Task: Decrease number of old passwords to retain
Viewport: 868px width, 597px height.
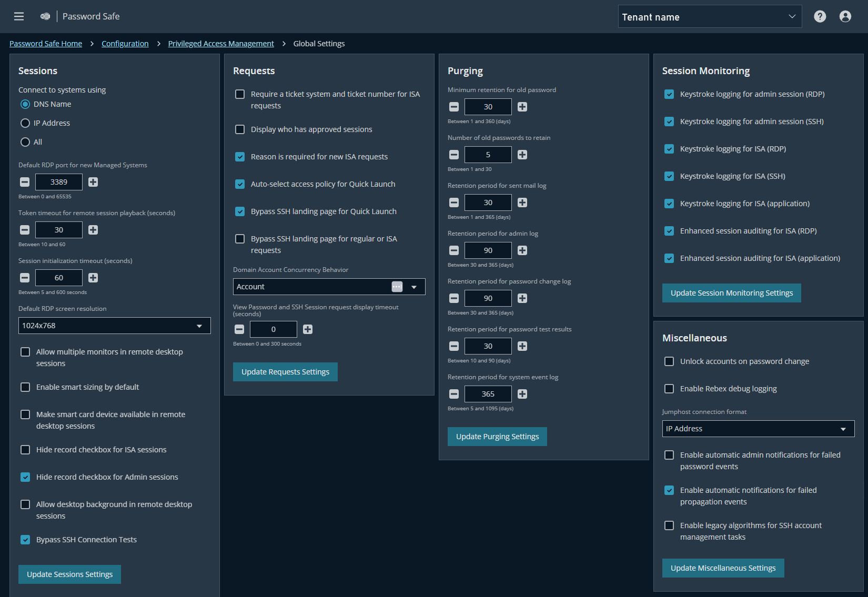Action: click(x=453, y=154)
